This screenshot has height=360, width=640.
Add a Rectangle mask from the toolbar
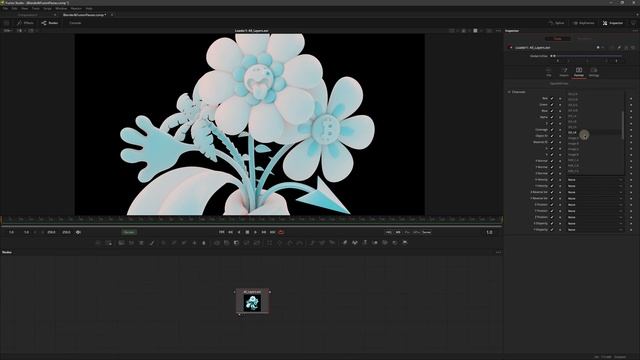[x=270, y=243]
